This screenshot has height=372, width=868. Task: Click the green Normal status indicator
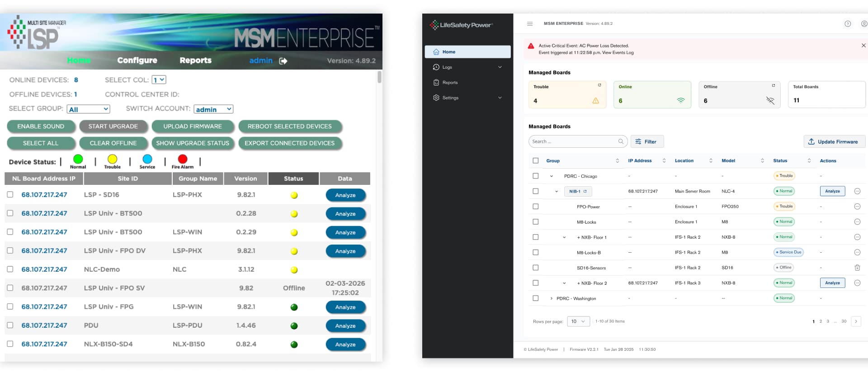(x=78, y=159)
